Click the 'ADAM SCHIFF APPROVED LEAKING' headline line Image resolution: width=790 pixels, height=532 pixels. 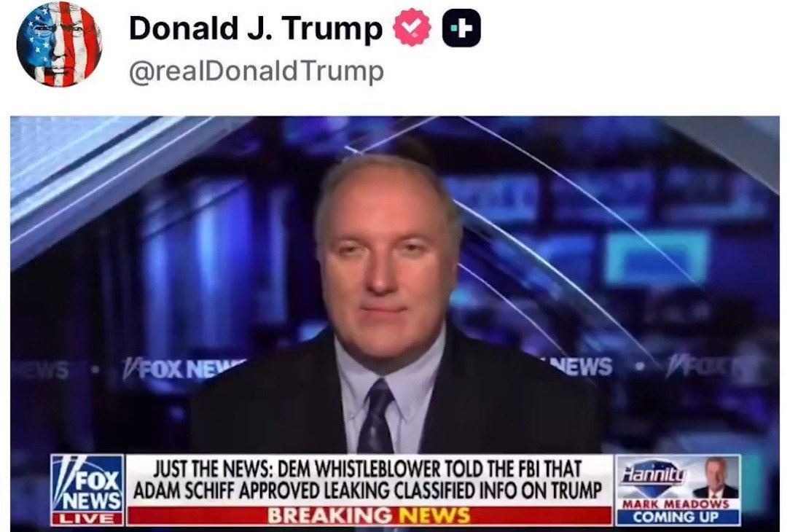pos(368,490)
